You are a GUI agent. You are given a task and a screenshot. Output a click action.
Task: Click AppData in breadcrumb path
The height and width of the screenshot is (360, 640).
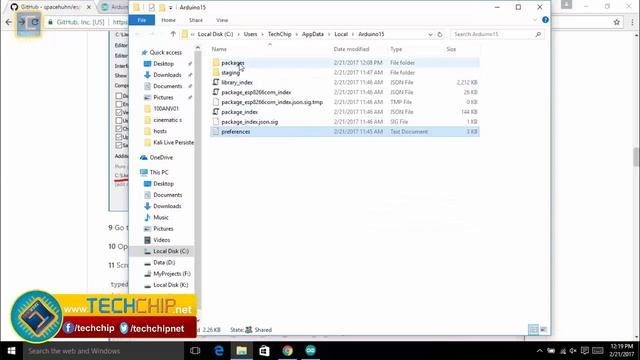[x=313, y=34]
